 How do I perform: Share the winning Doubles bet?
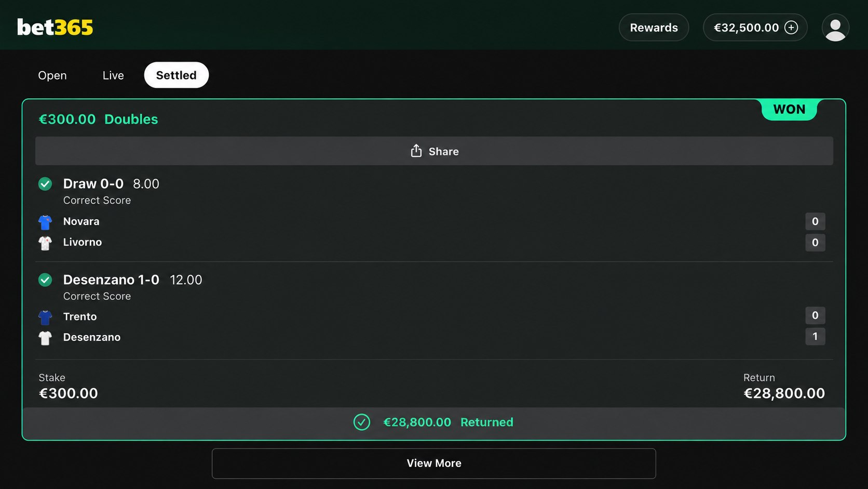pyautogui.click(x=434, y=151)
